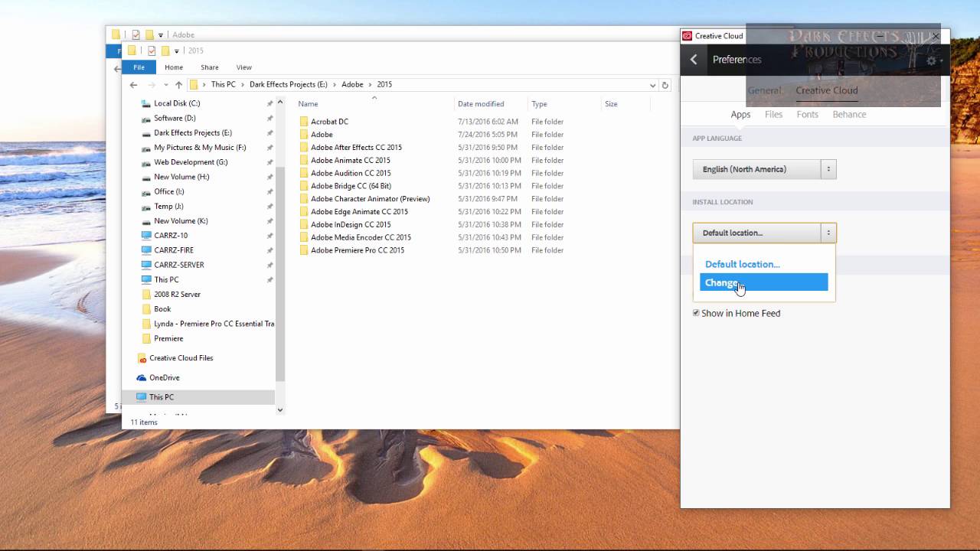Switch to the Home ribbon tab

174,67
